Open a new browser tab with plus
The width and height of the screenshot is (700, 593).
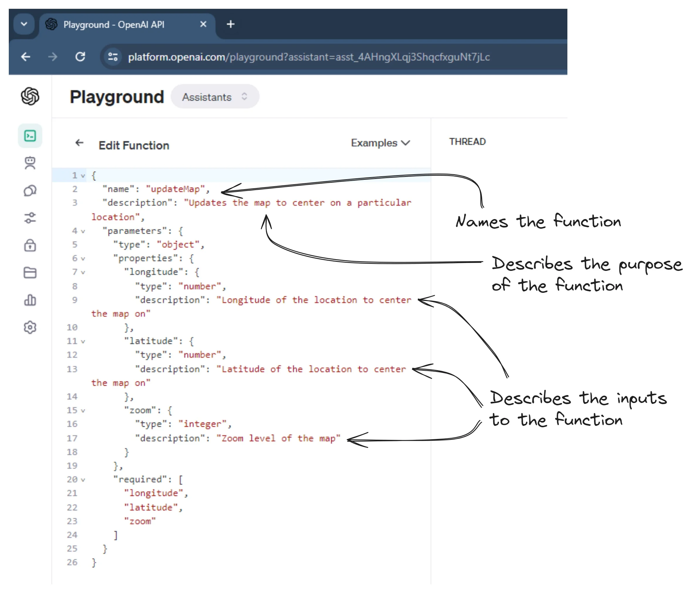pyautogui.click(x=230, y=24)
